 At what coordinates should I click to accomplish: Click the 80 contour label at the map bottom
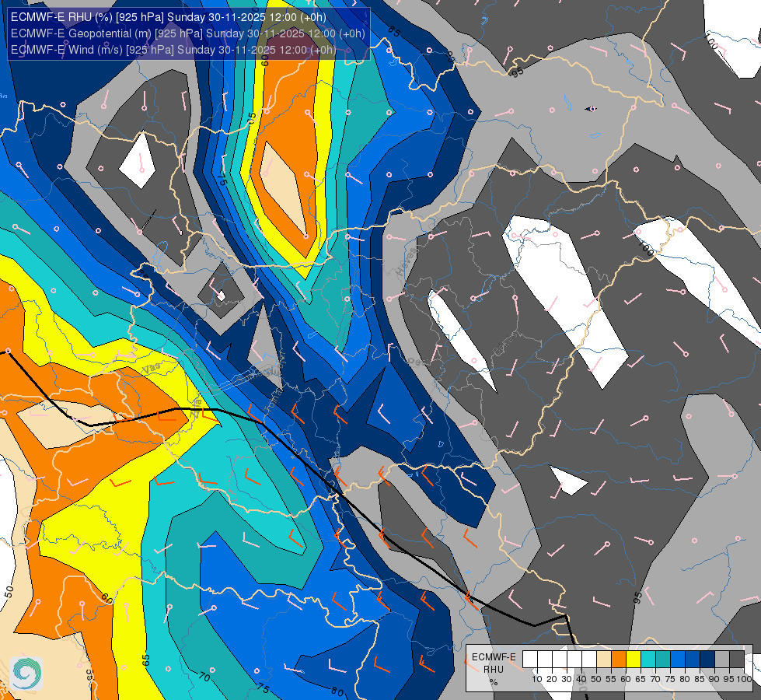pyautogui.click(x=337, y=692)
